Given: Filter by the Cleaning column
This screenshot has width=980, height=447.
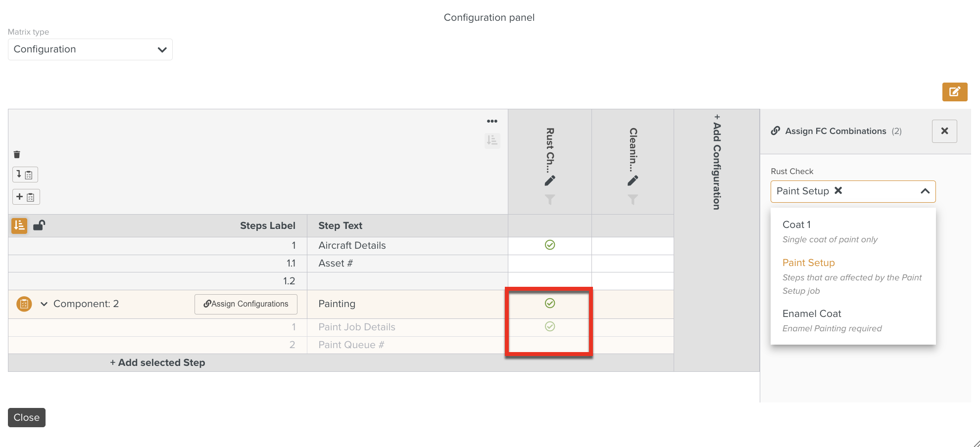Looking at the screenshot, I should 633,199.
